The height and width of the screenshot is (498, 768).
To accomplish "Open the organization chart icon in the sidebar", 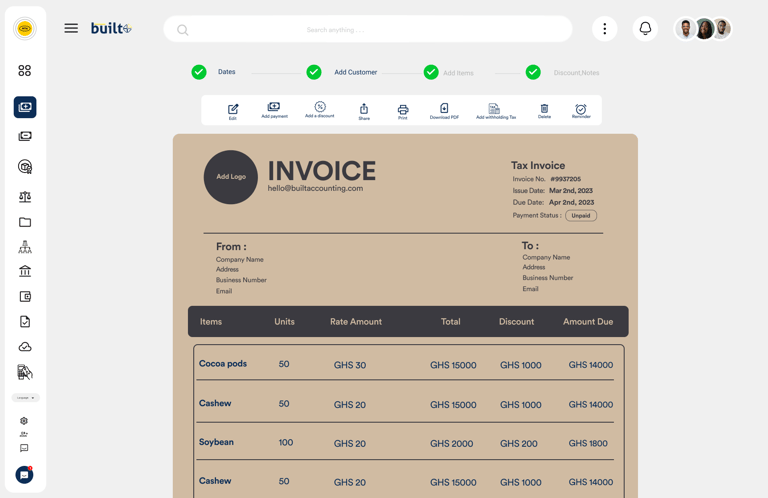I will point(25,247).
